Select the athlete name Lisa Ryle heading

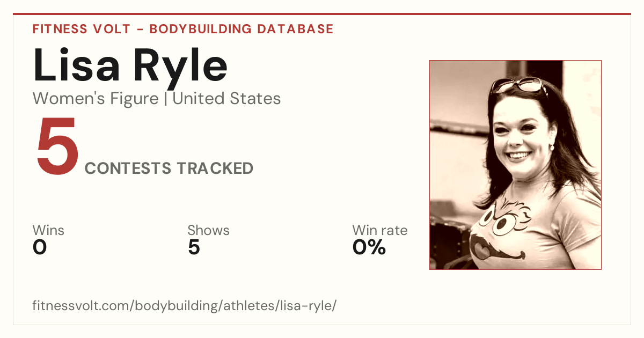130,65
